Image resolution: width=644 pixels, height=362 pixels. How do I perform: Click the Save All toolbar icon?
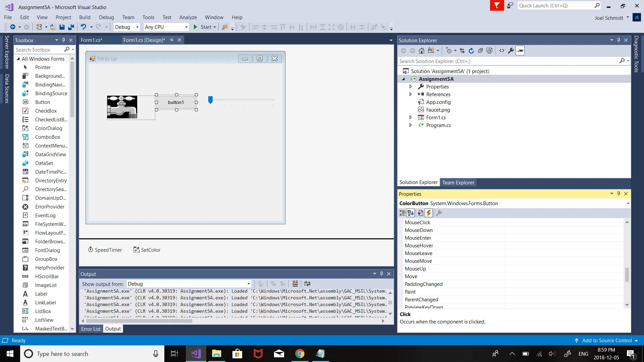[x=71, y=27]
